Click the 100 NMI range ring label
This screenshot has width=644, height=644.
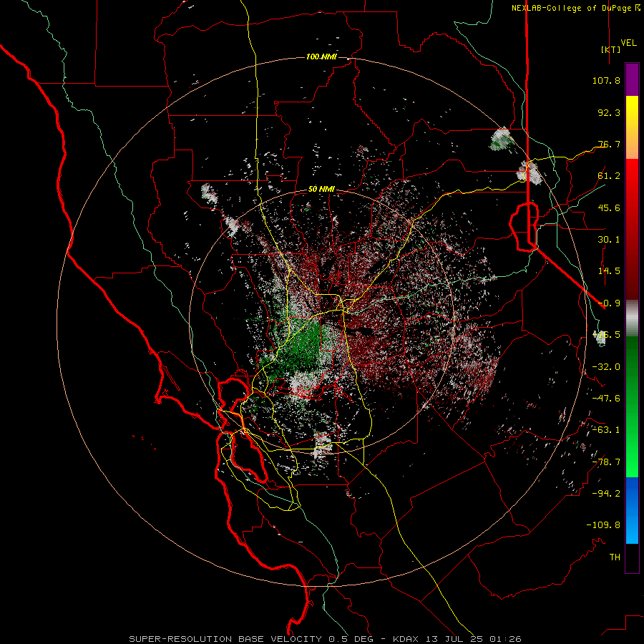(321, 57)
